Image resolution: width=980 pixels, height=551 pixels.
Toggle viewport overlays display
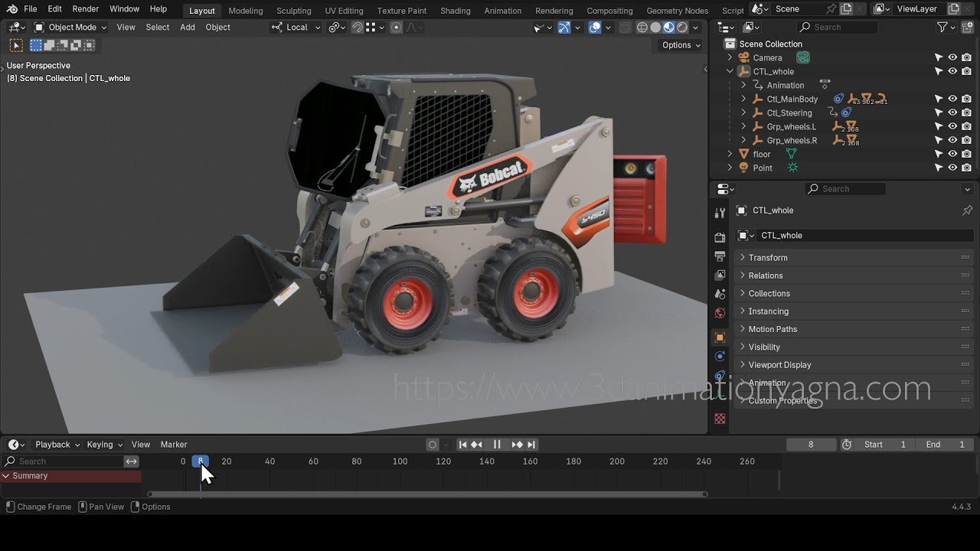(x=595, y=27)
